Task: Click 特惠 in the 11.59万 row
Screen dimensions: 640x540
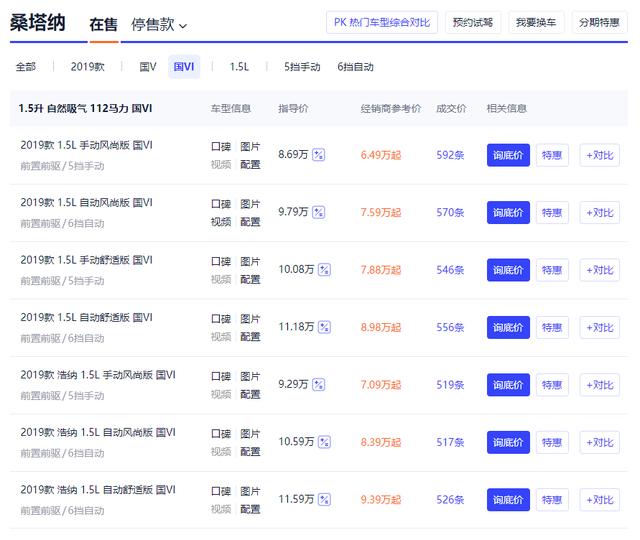Action: 552,500
